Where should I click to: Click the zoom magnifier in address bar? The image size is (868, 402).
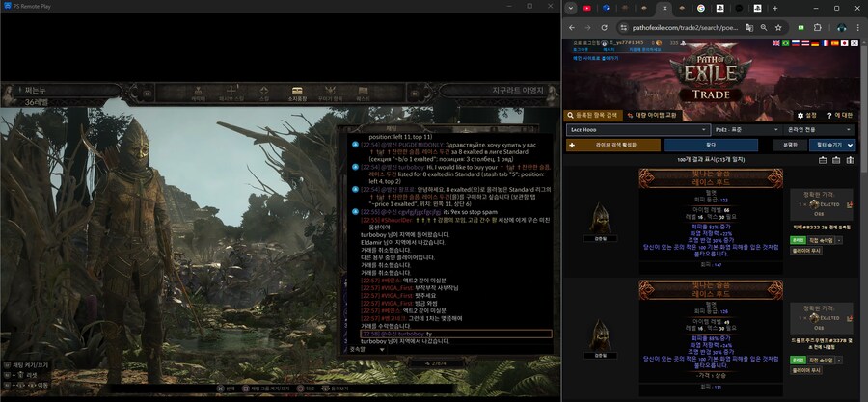764,27
